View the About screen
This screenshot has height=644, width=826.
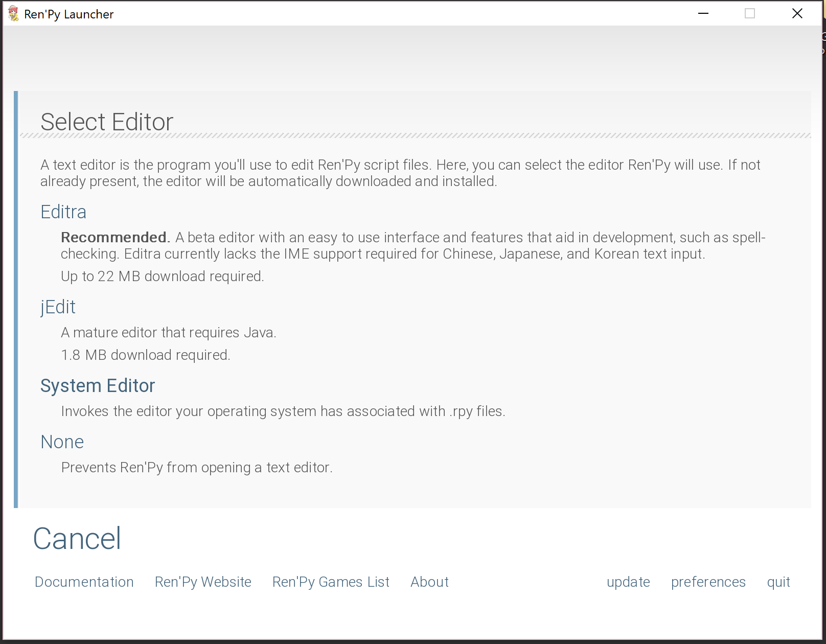click(429, 582)
